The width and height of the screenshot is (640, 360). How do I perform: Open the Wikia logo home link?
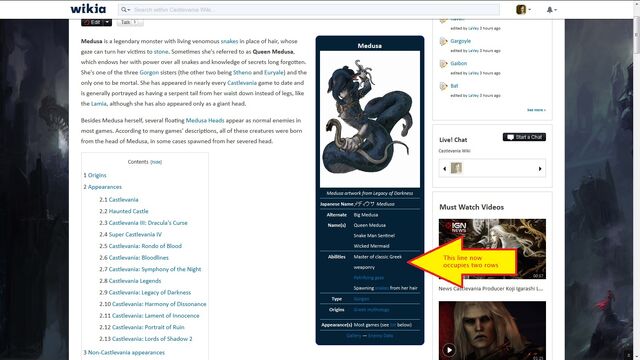coord(88,9)
